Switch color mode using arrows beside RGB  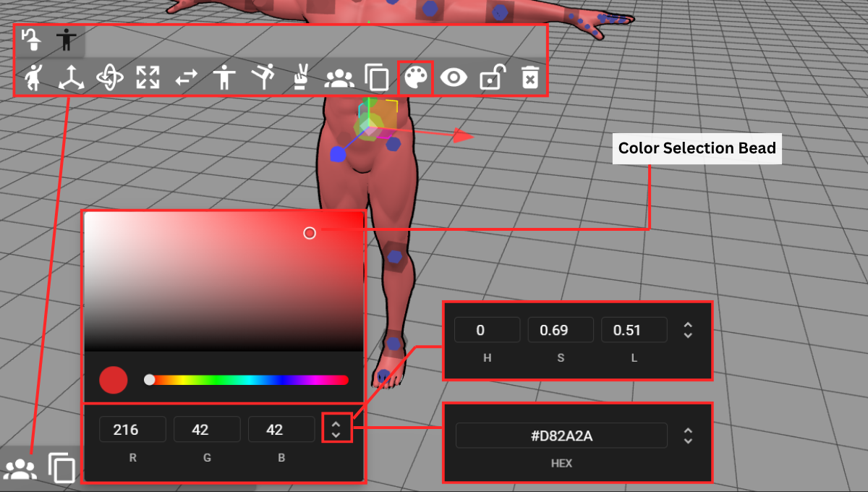pyautogui.click(x=336, y=428)
